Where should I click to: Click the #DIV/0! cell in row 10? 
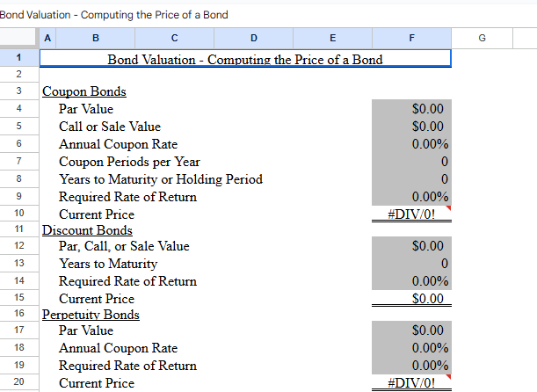[x=411, y=214]
